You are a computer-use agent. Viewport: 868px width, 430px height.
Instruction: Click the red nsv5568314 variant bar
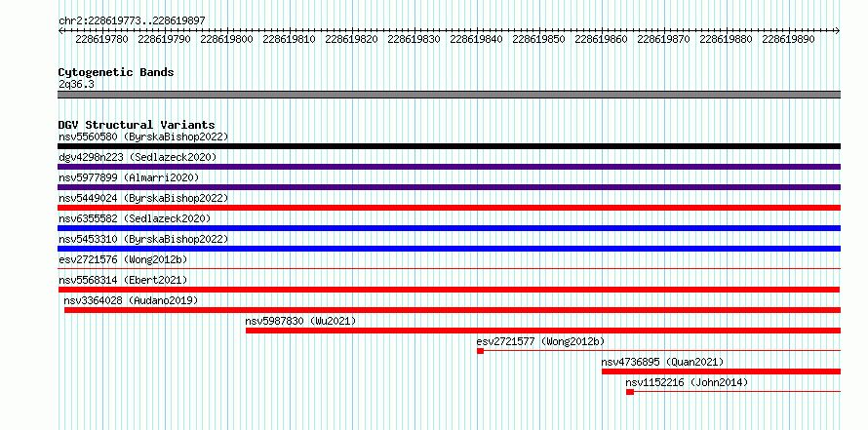449,290
